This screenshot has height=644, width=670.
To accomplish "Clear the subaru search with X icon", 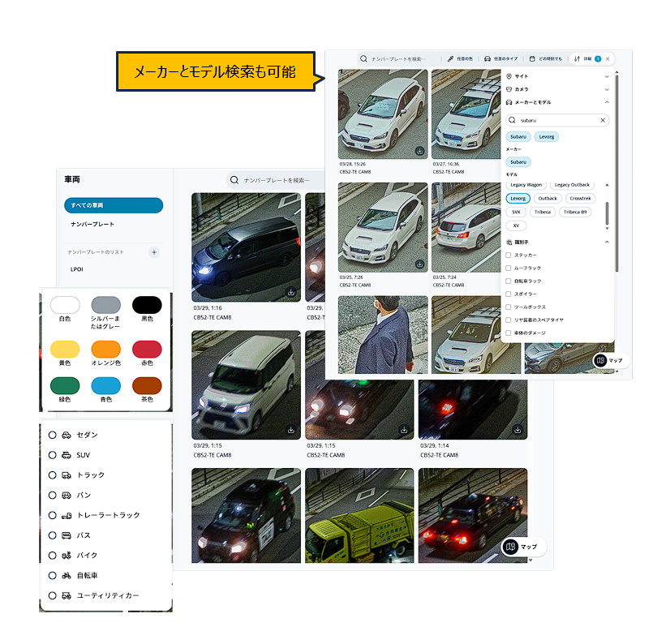I will pyautogui.click(x=603, y=120).
